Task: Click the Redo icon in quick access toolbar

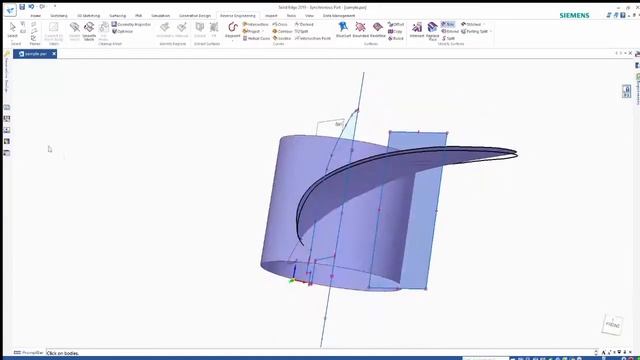Action: [x=42, y=7]
